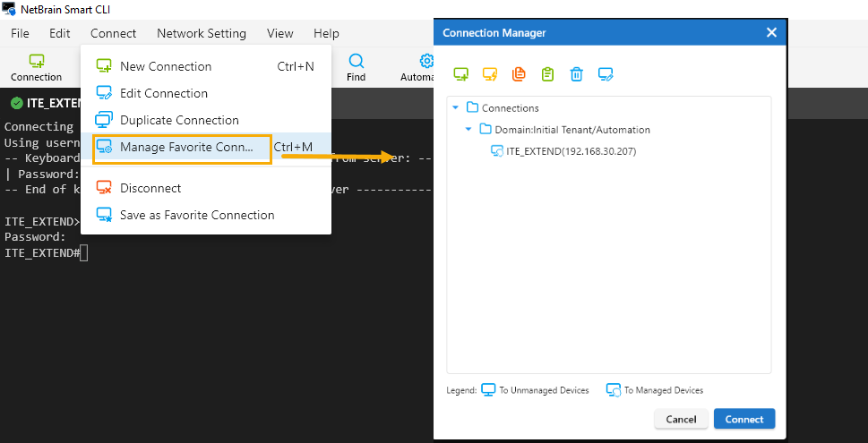Click the Connection toolbar button
The image size is (868, 443).
point(36,68)
